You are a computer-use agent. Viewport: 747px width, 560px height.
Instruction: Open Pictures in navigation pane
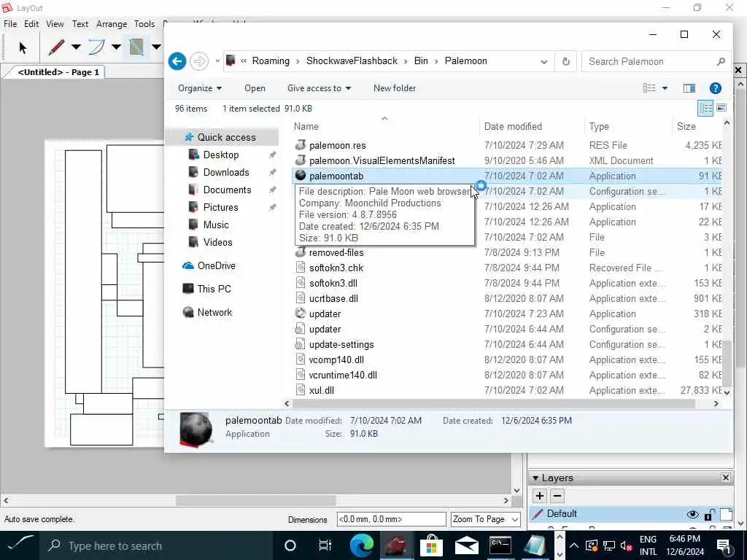click(220, 207)
